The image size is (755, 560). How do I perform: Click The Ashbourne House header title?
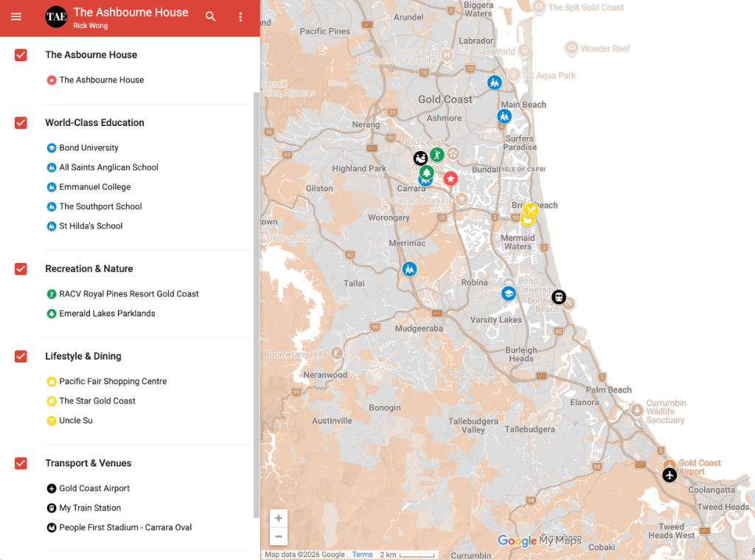[x=131, y=13]
